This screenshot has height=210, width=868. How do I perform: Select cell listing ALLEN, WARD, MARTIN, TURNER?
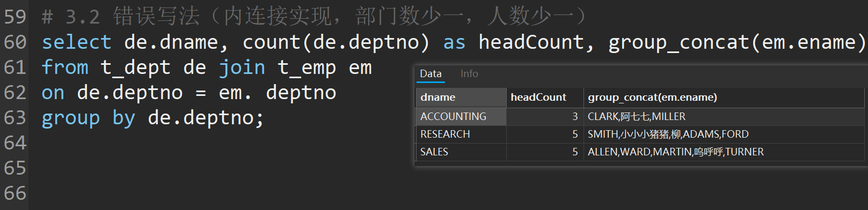coord(725,152)
